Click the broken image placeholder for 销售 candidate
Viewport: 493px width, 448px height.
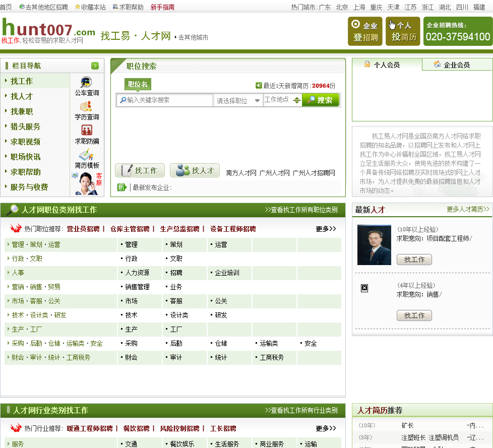(x=364, y=288)
